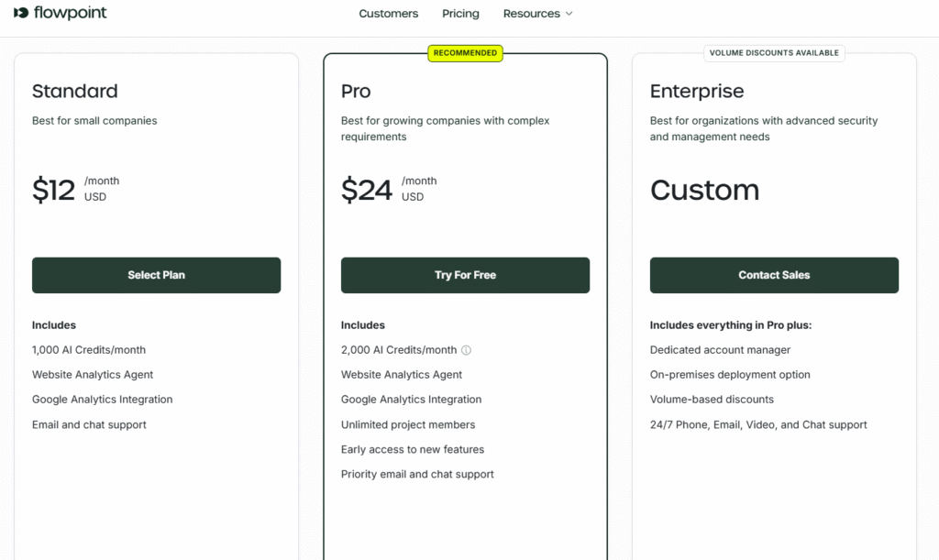This screenshot has height=560, width=939.
Task: Click 'USD' label beside $24
Action: (x=413, y=197)
